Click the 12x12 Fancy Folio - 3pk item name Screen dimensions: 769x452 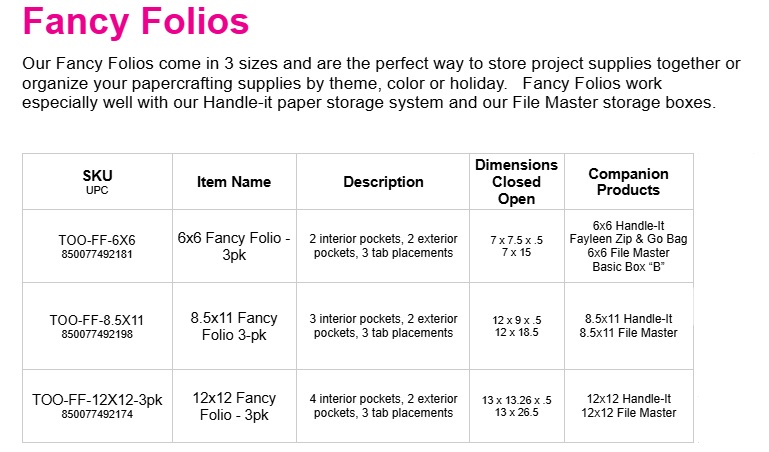[234, 405]
